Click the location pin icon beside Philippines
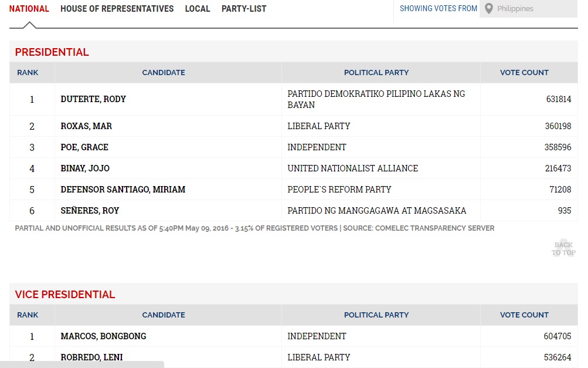Screen dimensions: 588x368 489,8
